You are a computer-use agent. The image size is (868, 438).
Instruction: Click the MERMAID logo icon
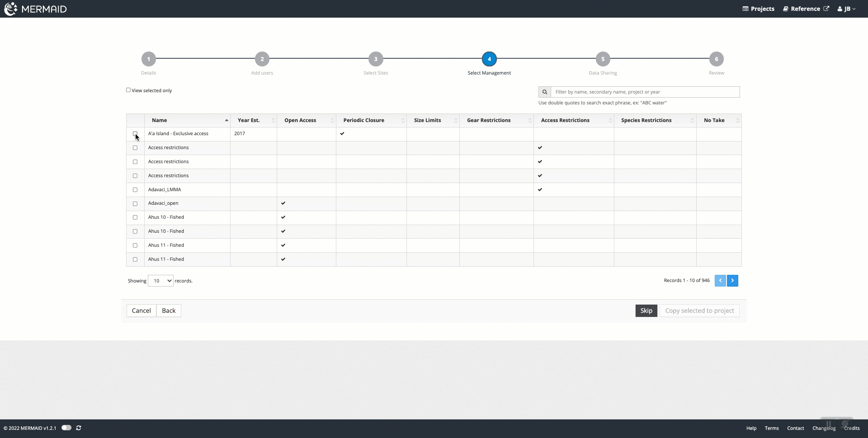click(11, 9)
